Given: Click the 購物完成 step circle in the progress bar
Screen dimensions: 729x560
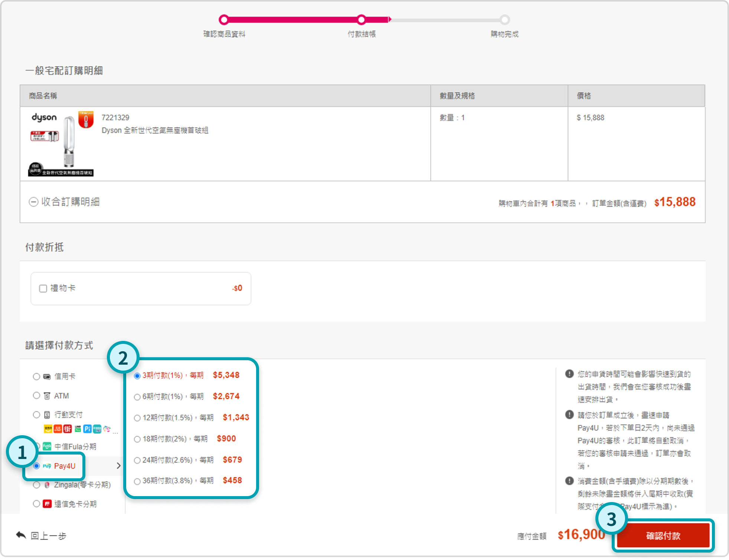Looking at the screenshot, I should coord(504,20).
